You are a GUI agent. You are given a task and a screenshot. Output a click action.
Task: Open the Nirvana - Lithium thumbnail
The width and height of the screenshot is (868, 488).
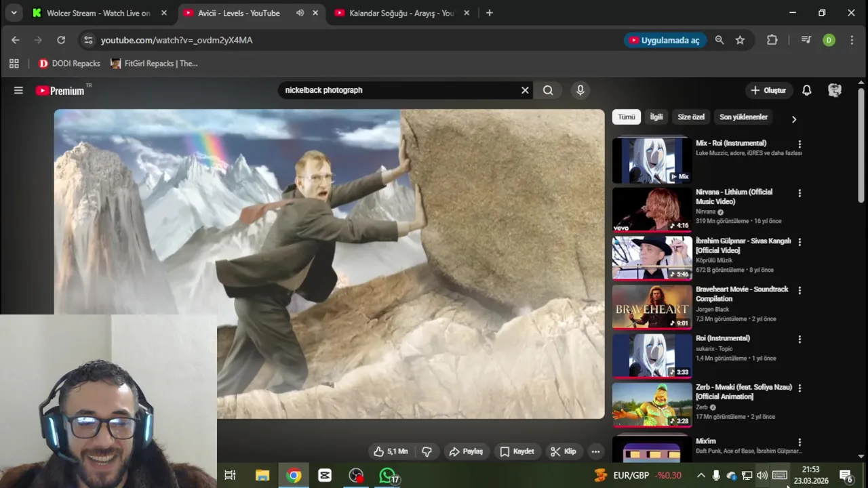652,209
